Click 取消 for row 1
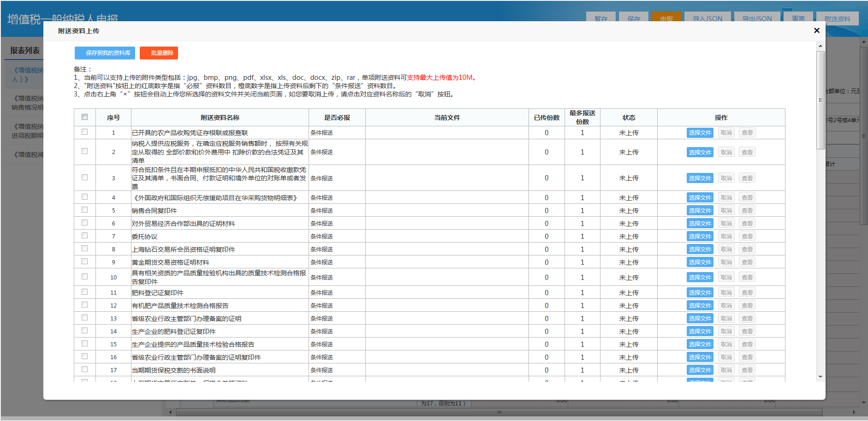The height and width of the screenshot is (421, 868). [726, 133]
